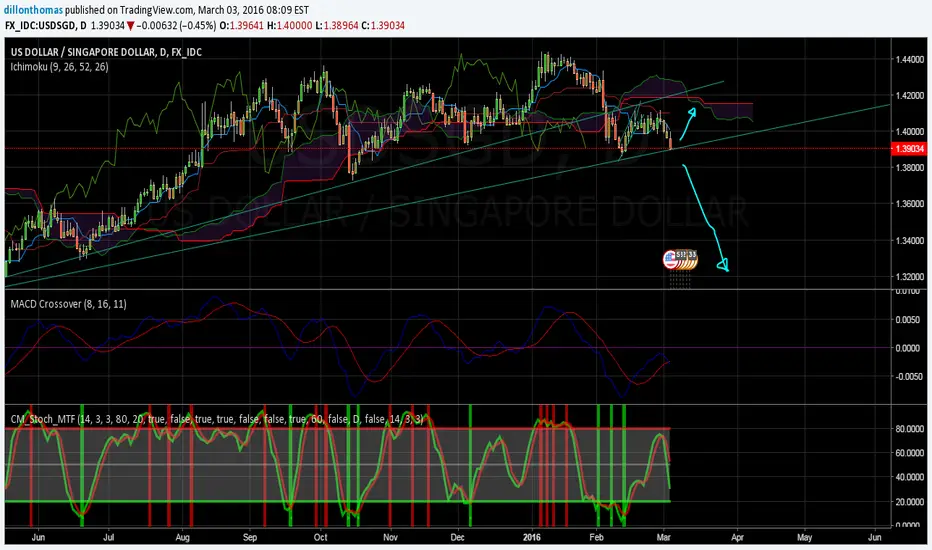Click the 80.0000 stochastic axis label

click(x=909, y=428)
